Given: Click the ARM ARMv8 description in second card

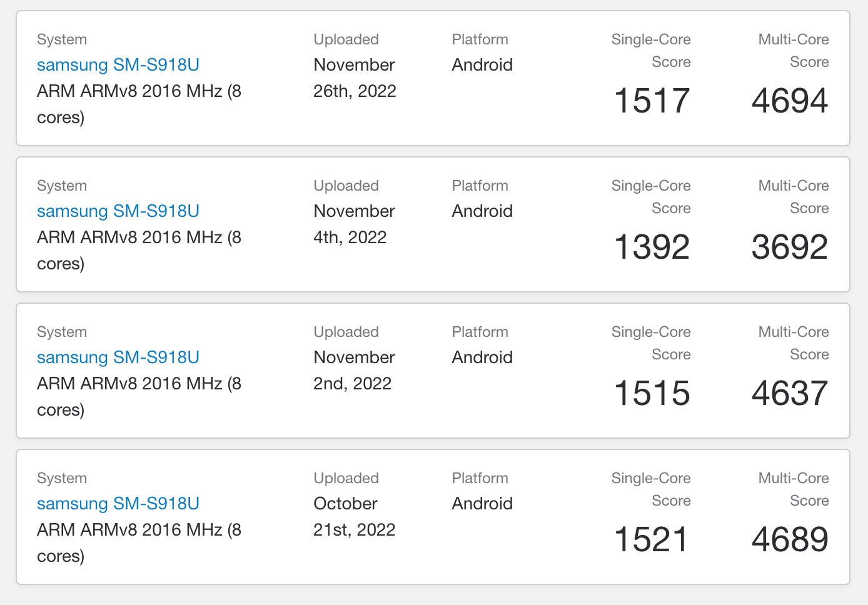Looking at the screenshot, I should 139,251.
